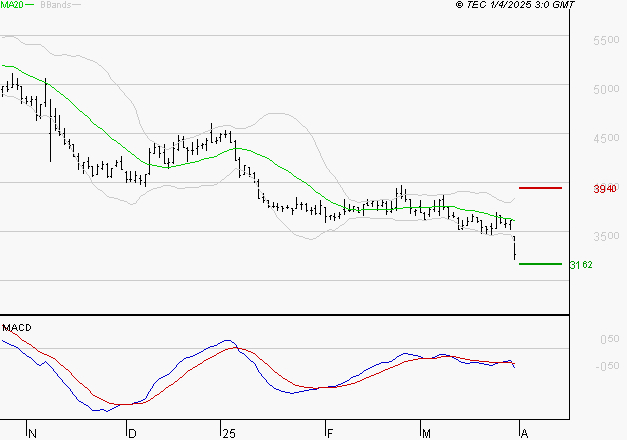
Task: Click the 4500 price axis label
Action: click(x=606, y=138)
